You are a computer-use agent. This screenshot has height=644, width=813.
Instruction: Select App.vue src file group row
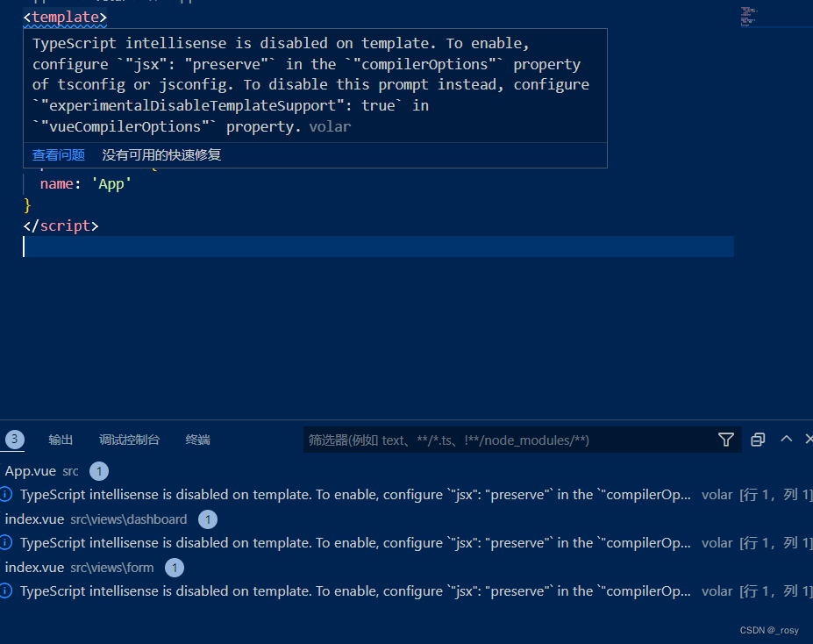pyautogui.click(x=407, y=471)
